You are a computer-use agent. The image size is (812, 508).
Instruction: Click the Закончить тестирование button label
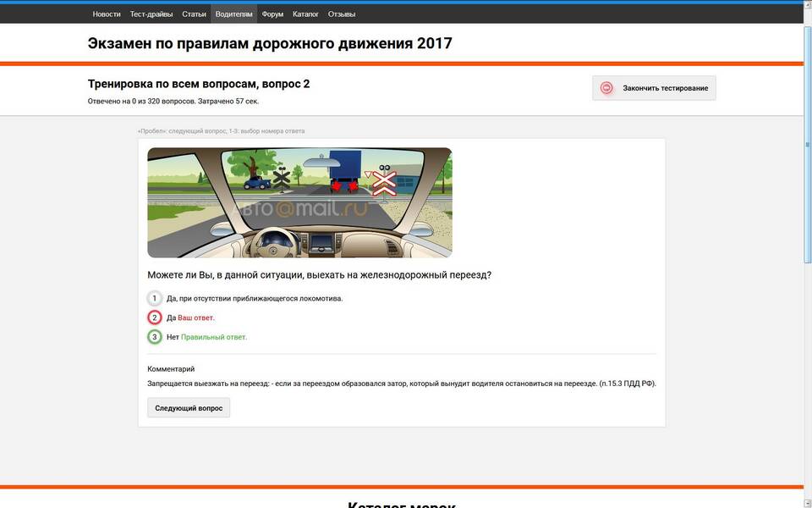(665, 88)
